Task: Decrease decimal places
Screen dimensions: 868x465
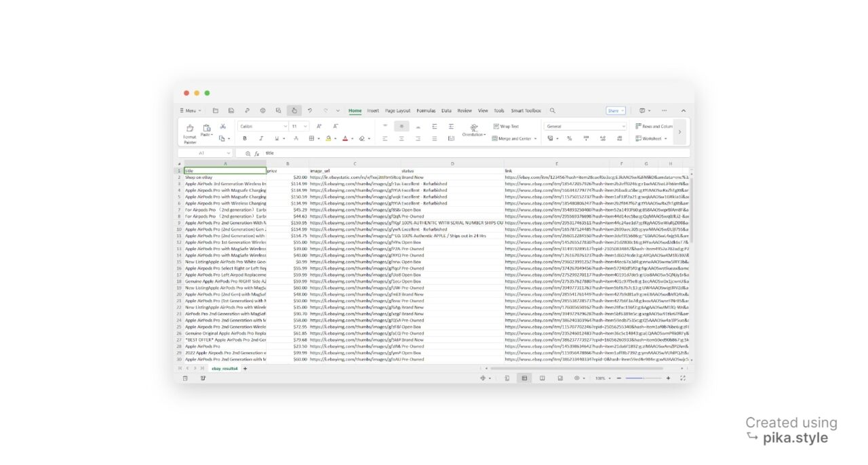Action: pos(619,138)
